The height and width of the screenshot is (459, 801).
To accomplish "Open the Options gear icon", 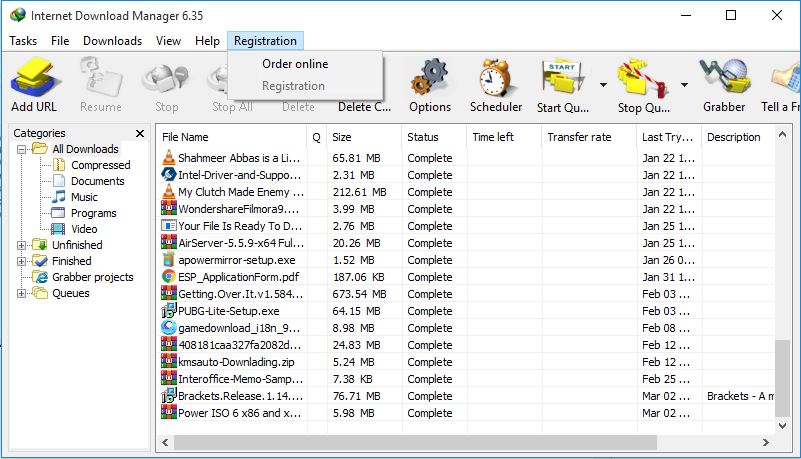I will [x=430, y=78].
